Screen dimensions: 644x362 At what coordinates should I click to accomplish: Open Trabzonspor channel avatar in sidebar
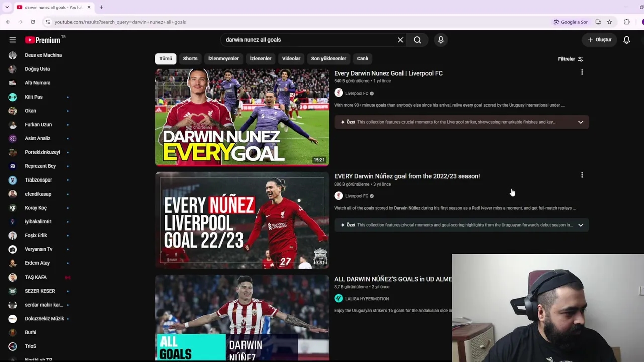click(x=13, y=180)
